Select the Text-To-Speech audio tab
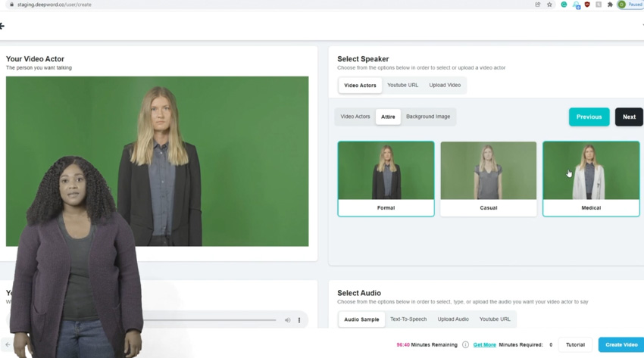This screenshot has height=358, width=644. click(x=408, y=319)
